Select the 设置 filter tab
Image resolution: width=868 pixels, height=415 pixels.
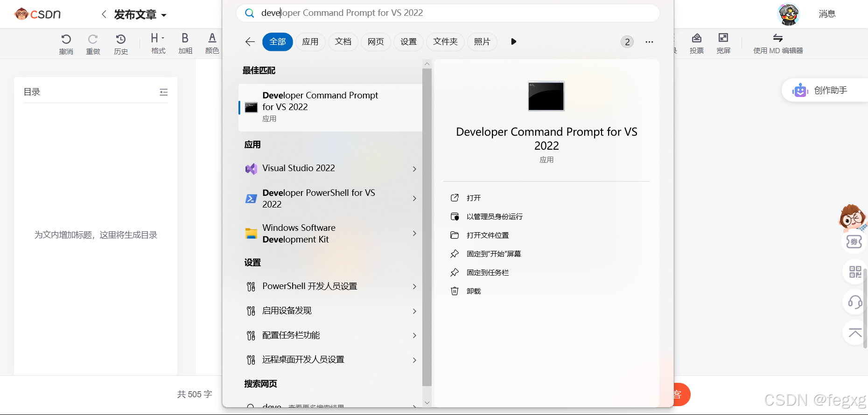[408, 41]
